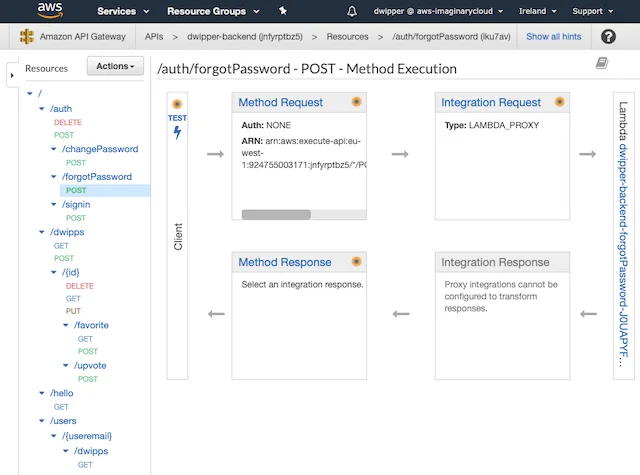The image size is (640, 475).
Task: Click the Integration Request hint dot
Action: 560,102
